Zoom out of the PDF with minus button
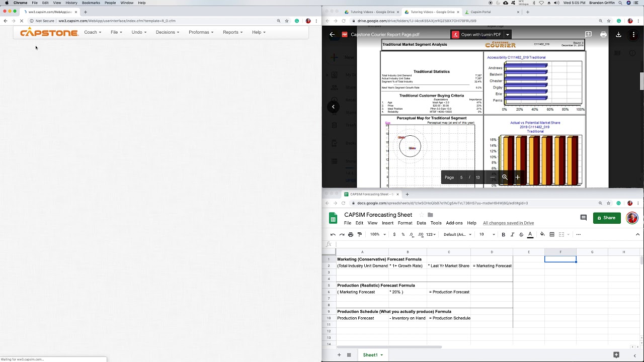Screen dimensions: 644x362 (493, 177)
